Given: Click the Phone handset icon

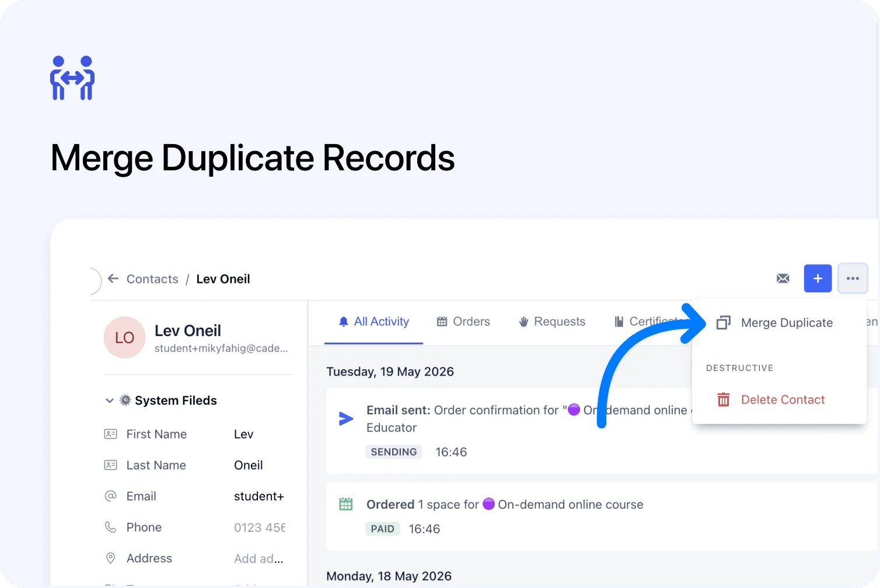Looking at the screenshot, I should pos(110,527).
